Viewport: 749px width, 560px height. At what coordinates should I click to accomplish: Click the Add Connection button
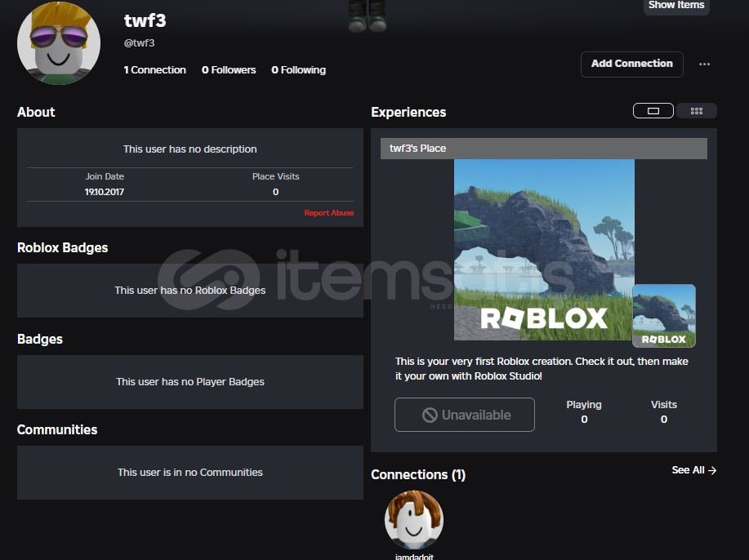(x=631, y=64)
